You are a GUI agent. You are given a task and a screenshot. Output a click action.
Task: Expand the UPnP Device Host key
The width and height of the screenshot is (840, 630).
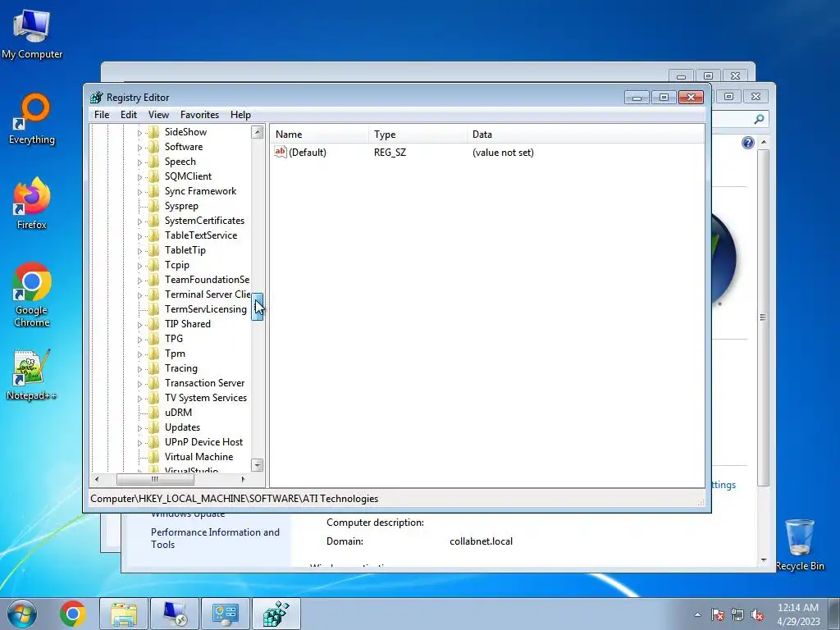pyautogui.click(x=139, y=443)
